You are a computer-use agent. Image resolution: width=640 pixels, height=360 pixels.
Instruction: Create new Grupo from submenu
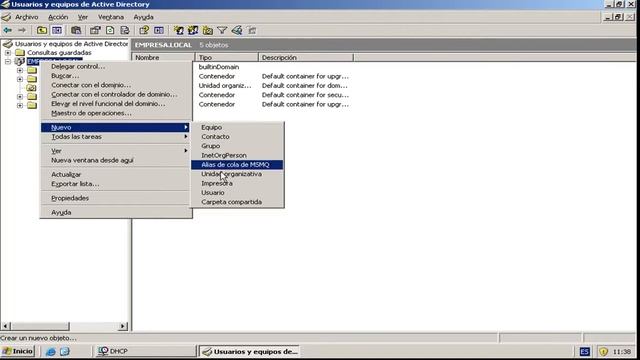pyautogui.click(x=237, y=146)
